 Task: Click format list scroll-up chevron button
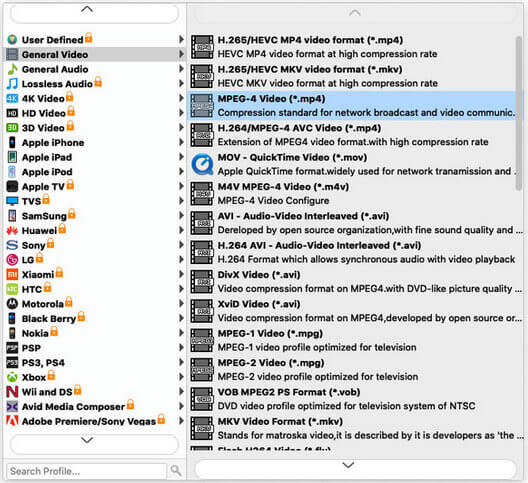point(355,13)
